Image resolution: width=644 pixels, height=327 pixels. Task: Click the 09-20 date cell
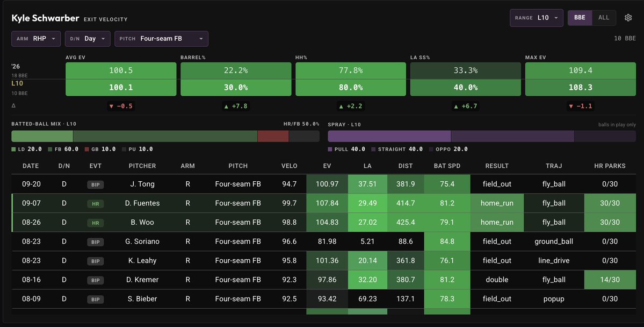[x=31, y=184]
